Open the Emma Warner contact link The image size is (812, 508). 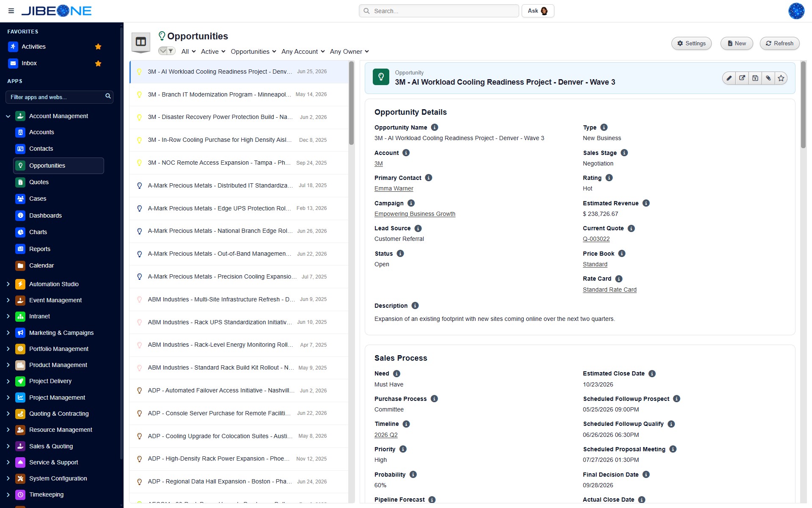click(394, 189)
